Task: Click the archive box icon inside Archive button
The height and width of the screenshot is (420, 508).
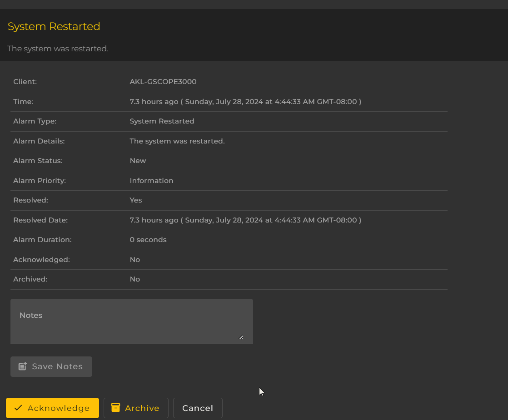Action: pyautogui.click(x=116, y=408)
